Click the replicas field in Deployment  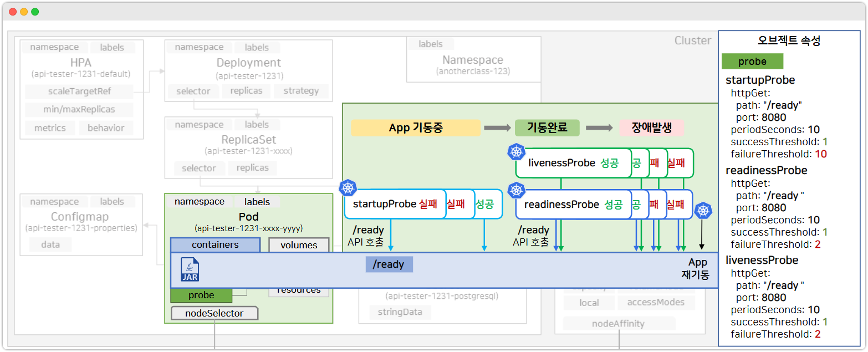(x=246, y=91)
